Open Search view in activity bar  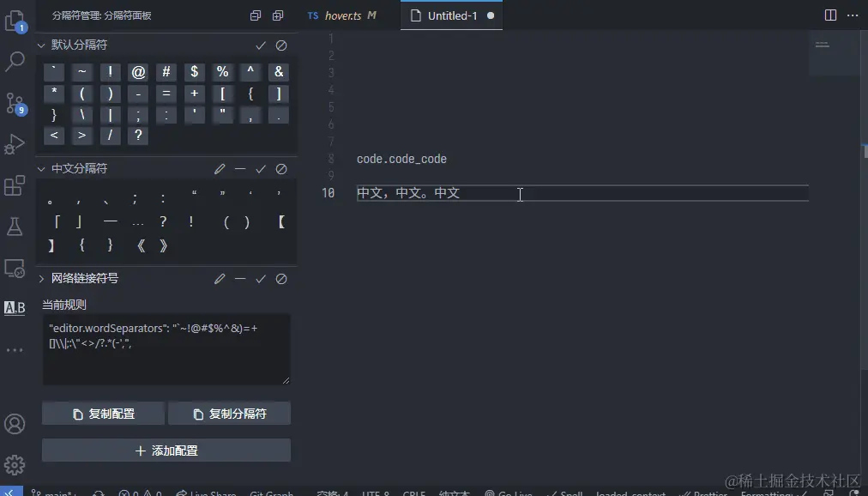click(x=15, y=62)
